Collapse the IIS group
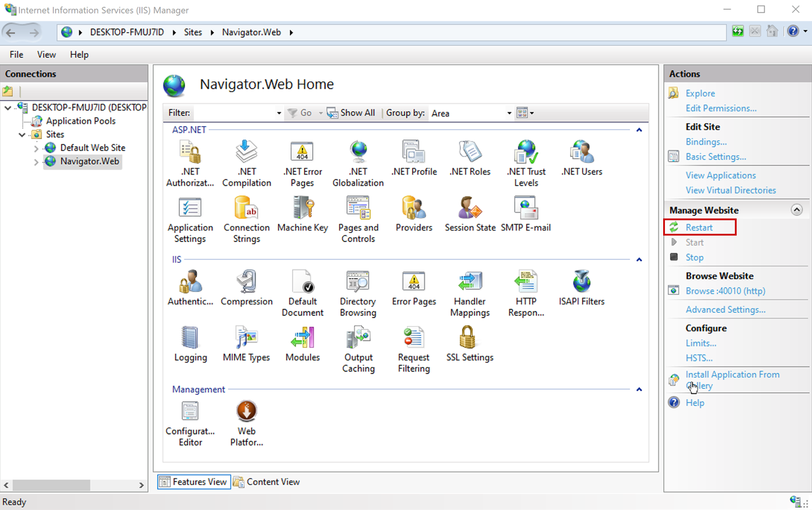Screen dimensions: 812x510 pos(639,260)
